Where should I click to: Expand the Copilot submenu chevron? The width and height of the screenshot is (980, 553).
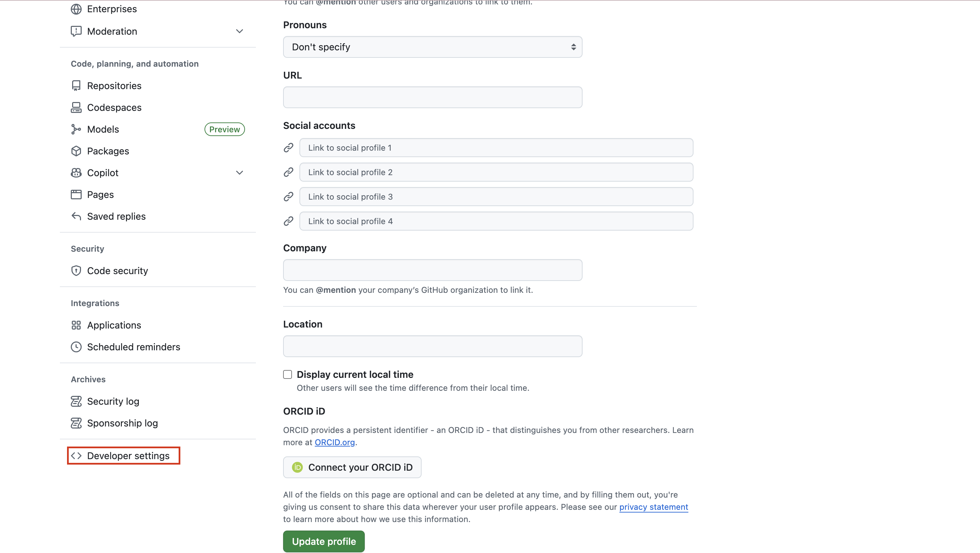click(x=239, y=173)
